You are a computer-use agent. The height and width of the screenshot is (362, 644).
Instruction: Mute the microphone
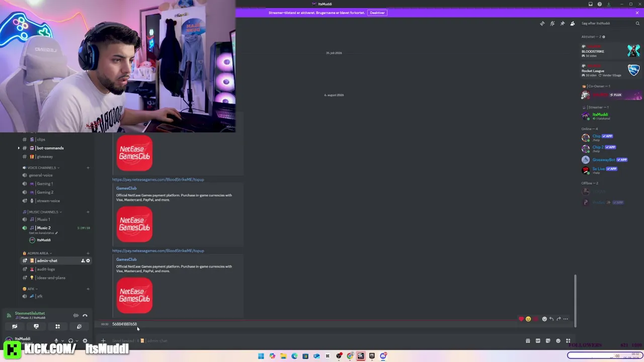pyautogui.click(x=56, y=340)
